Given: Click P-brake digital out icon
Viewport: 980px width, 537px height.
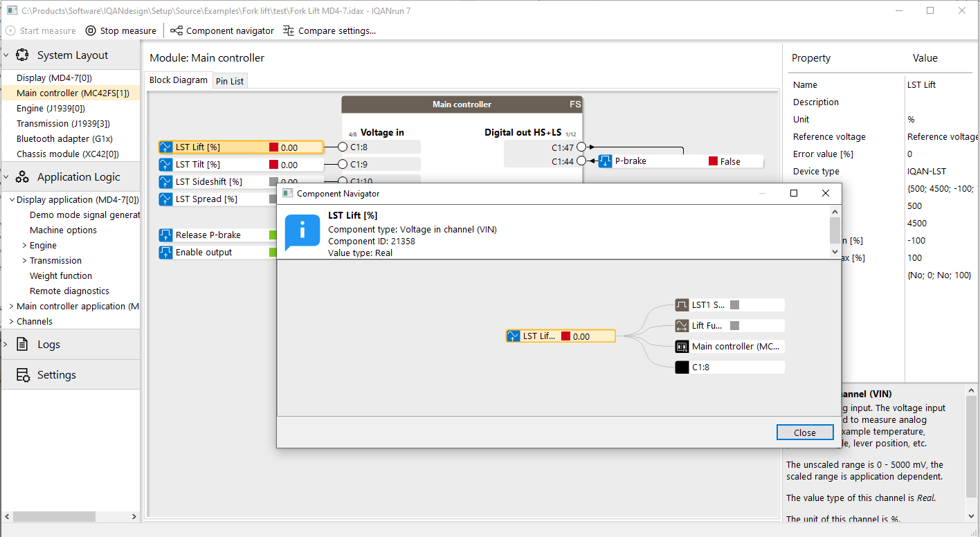Looking at the screenshot, I should click(606, 161).
